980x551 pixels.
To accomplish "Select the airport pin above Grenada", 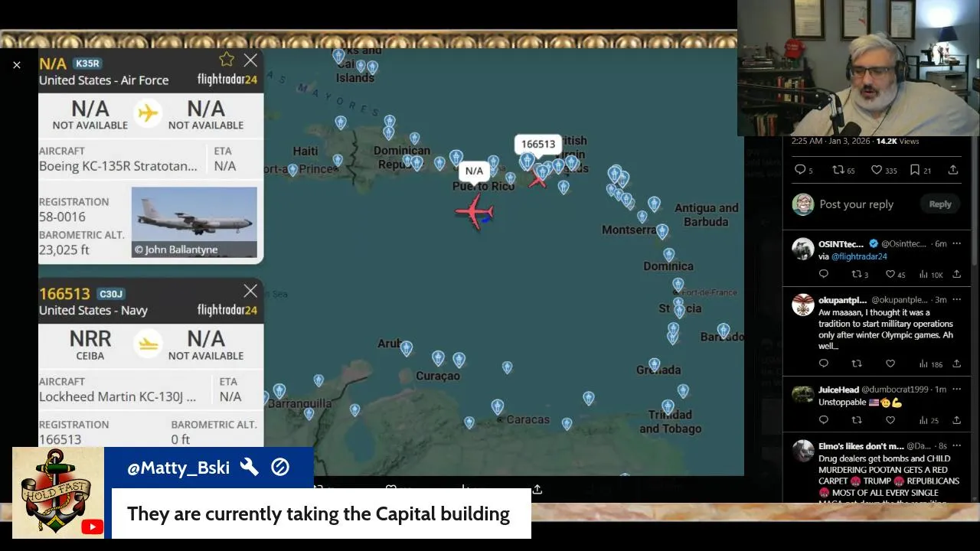I will pyautogui.click(x=654, y=365).
